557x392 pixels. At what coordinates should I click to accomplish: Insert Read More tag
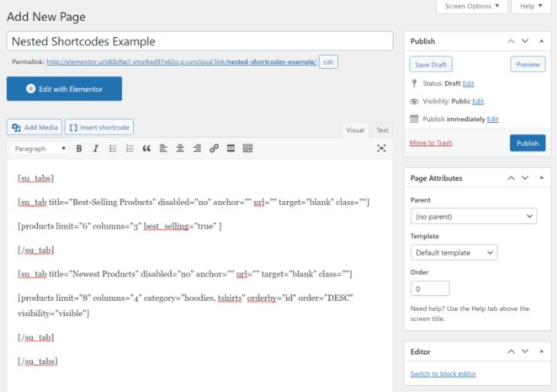(x=231, y=148)
